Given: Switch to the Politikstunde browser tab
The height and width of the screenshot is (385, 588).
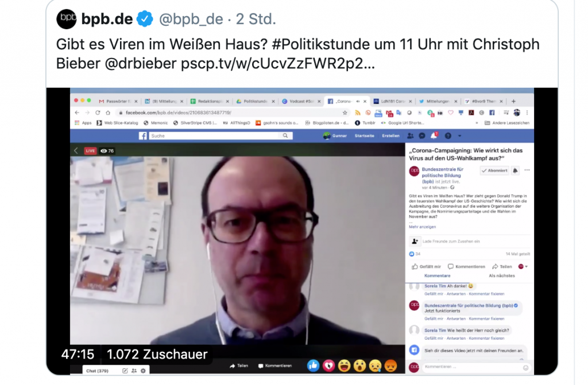Looking at the screenshot, I should point(256,101).
